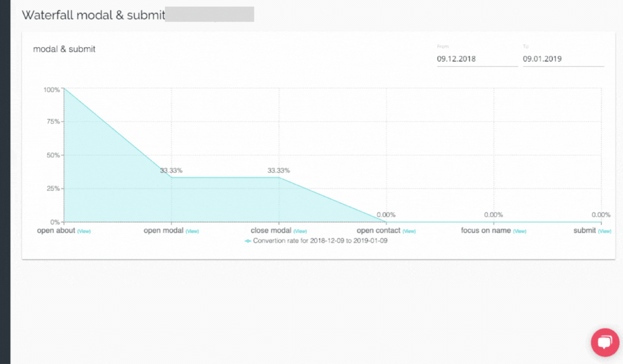The image size is (623, 364).
Task: Open View link next to close modal
Action: coord(300,232)
